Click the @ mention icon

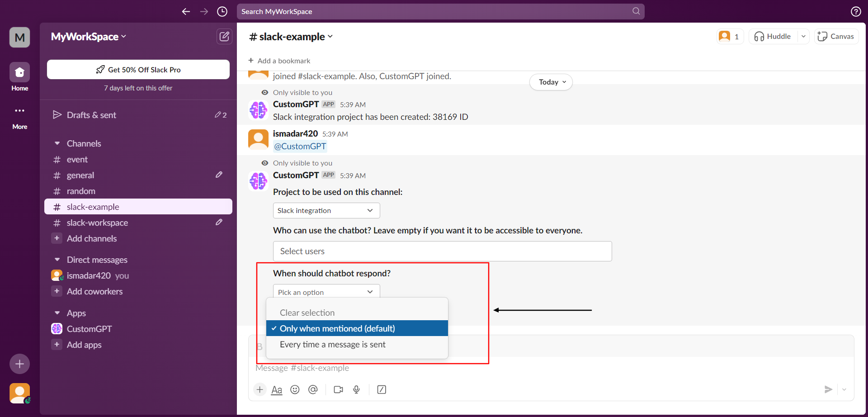click(313, 389)
